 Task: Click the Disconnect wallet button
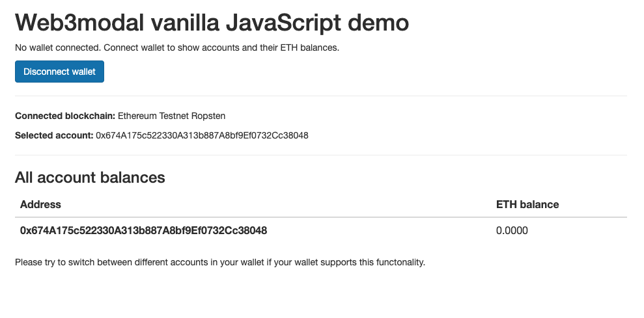click(59, 72)
